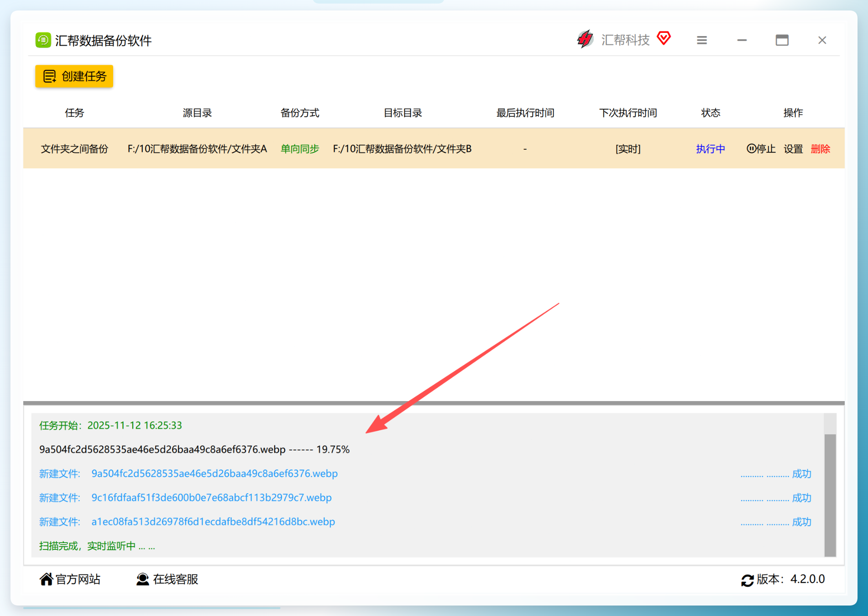This screenshot has width=868, height=616.
Task: Click the 操作 column header
Action: (x=793, y=113)
